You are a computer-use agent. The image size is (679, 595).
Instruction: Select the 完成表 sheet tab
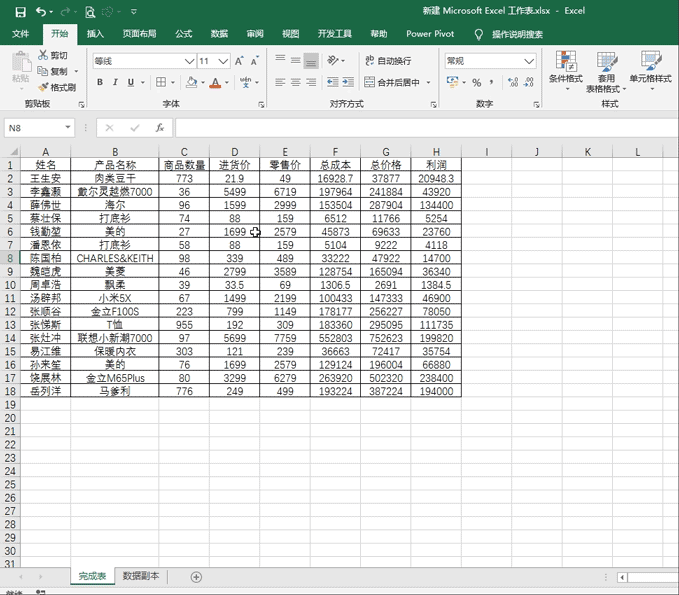click(92, 576)
